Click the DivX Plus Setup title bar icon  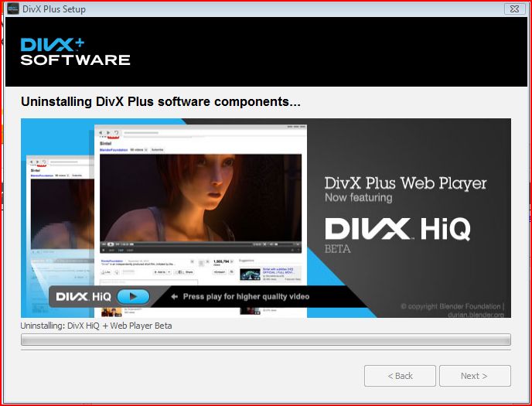pyautogui.click(x=13, y=9)
